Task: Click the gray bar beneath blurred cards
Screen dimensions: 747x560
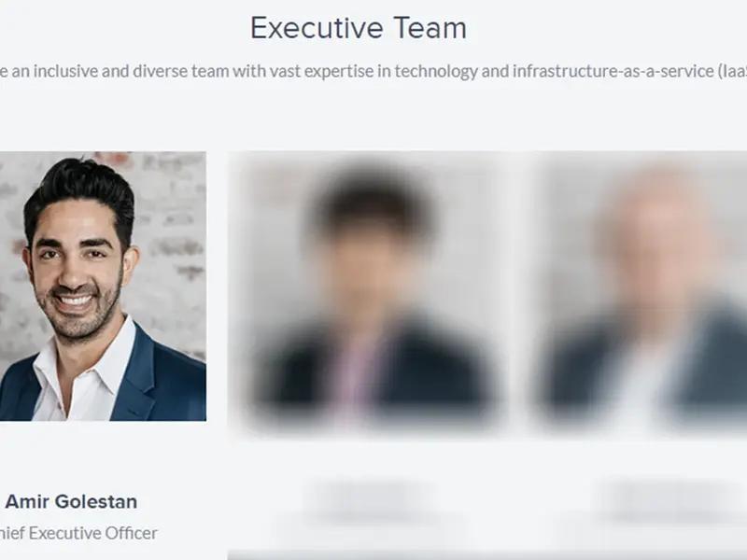Action: click(486, 555)
